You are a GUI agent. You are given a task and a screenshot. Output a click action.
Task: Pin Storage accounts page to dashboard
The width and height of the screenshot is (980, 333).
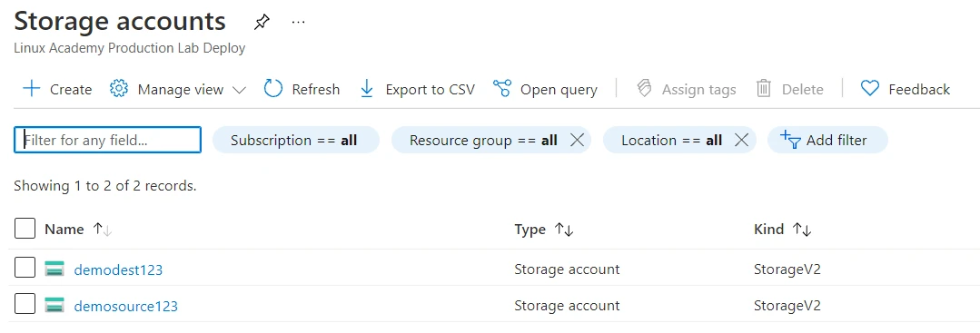262,23
